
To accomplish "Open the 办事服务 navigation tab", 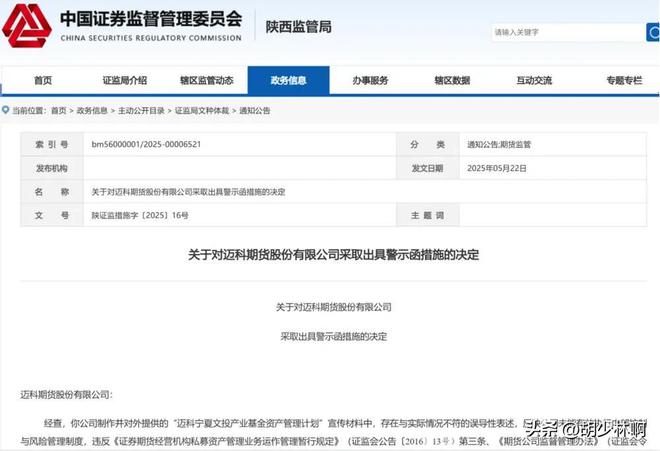I will 370,80.
